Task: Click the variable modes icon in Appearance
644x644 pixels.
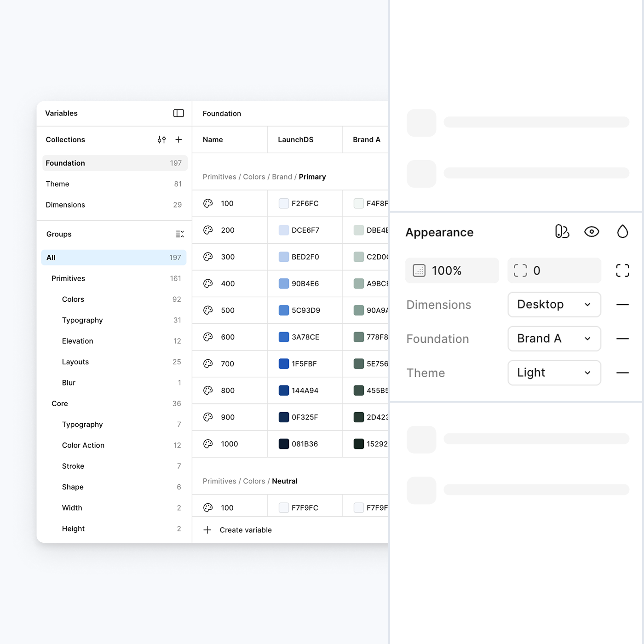Action: (x=562, y=231)
